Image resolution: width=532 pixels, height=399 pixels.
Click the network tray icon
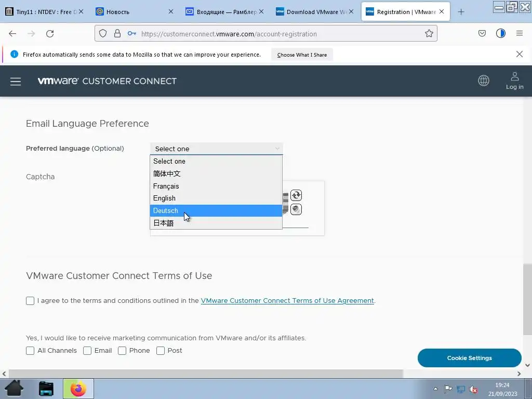(461, 389)
